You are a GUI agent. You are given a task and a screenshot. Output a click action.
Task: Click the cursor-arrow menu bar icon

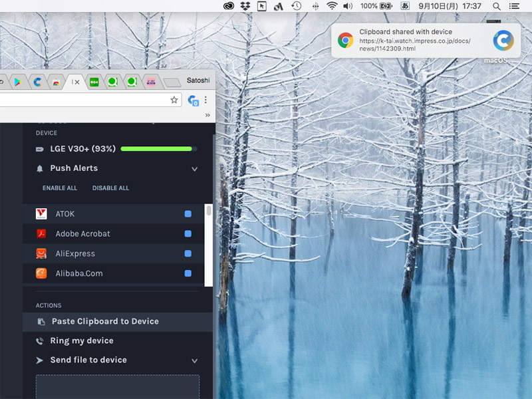(261, 6)
